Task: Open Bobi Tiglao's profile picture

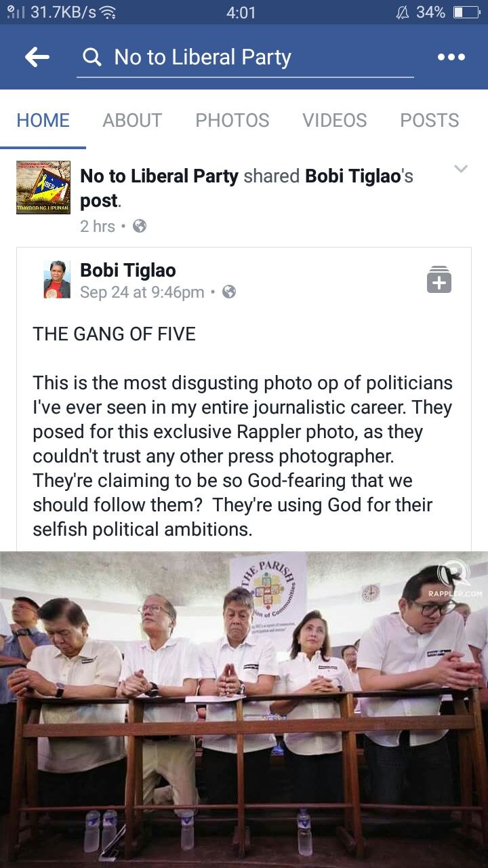Action: [57, 279]
